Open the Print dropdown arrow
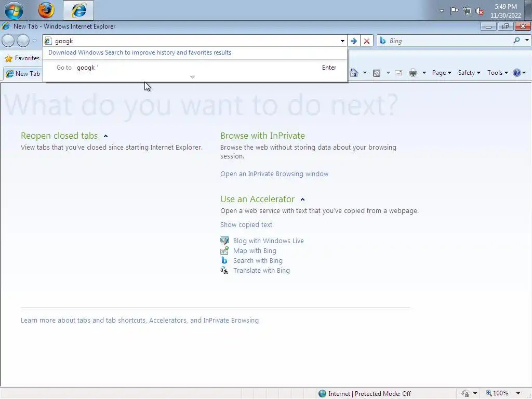Viewport: 532px width, 399px height. (424, 73)
